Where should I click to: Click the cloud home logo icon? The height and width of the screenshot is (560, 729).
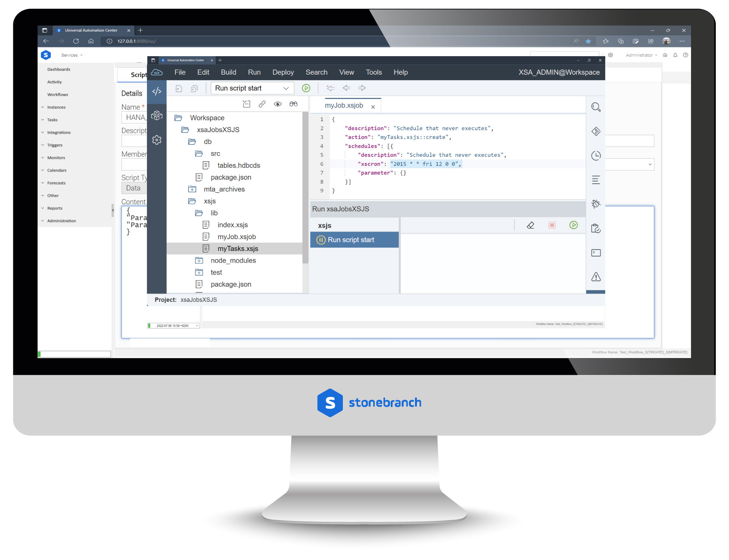pyautogui.click(x=156, y=72)
